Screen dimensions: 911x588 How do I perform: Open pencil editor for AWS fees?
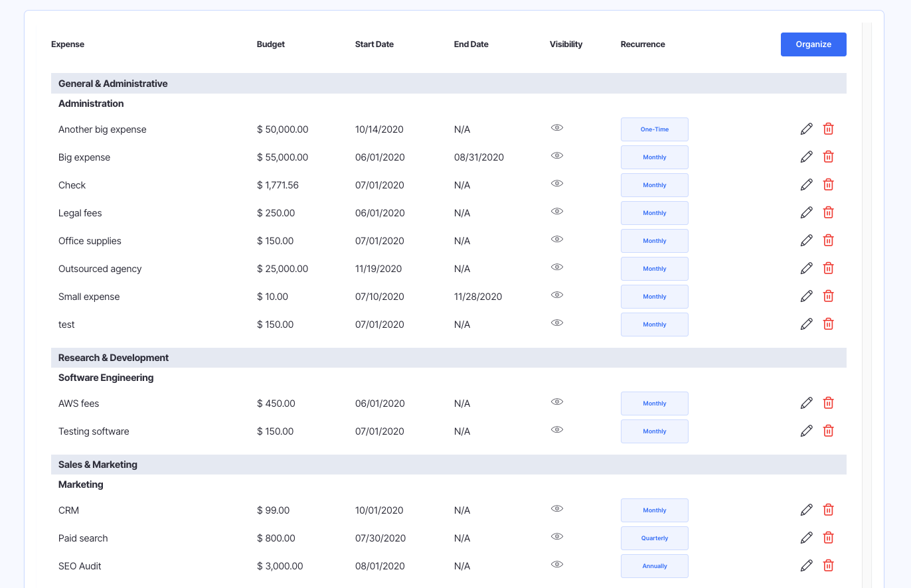coord(806,403)
